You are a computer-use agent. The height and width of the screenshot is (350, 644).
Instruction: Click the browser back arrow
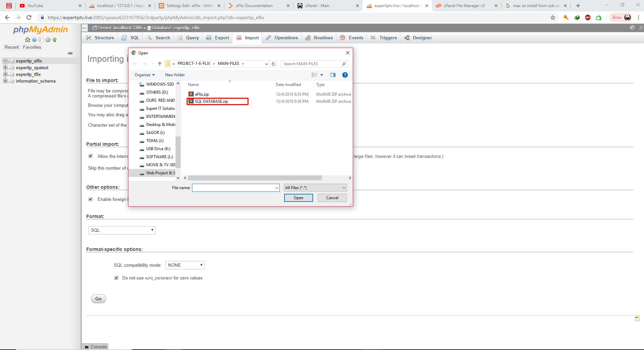[7, 17]
